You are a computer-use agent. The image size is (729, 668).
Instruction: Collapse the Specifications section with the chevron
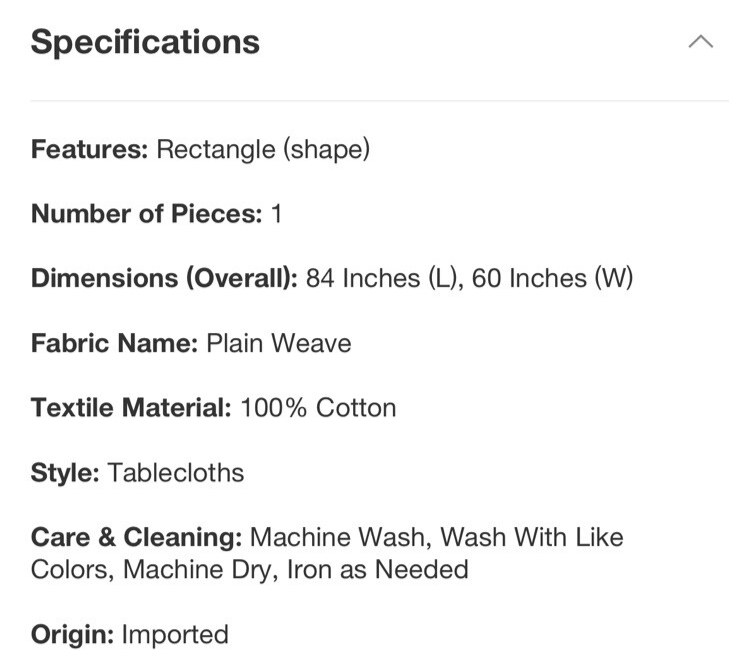(701, 42)
